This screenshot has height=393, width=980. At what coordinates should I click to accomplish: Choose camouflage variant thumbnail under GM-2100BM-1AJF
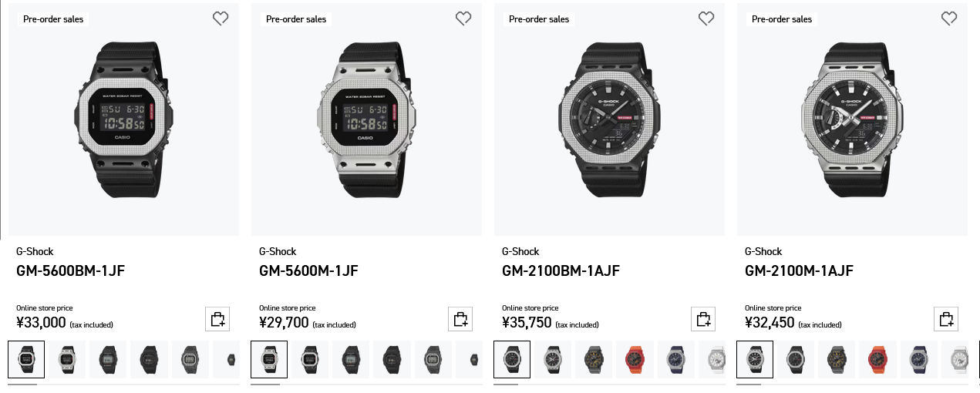594,359
